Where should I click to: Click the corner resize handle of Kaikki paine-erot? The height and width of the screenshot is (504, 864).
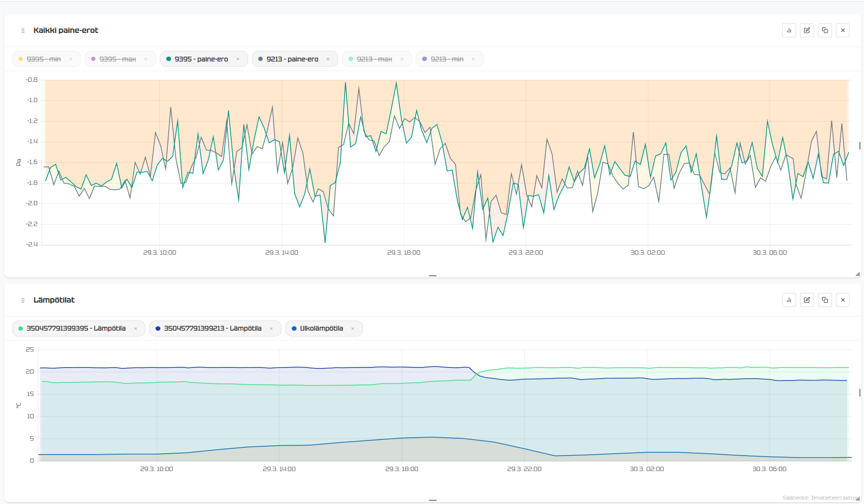pyautogui.click(x=857, y=274)
